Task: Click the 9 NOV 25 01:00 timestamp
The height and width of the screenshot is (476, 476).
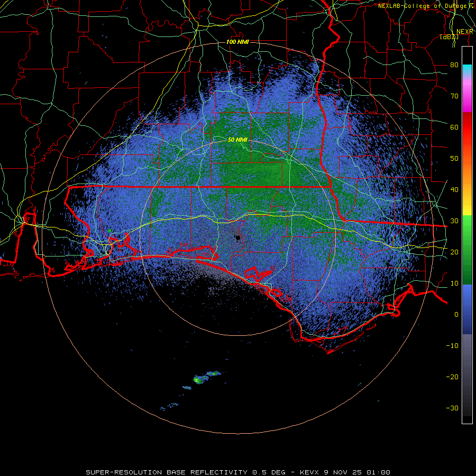Action: 357,472
